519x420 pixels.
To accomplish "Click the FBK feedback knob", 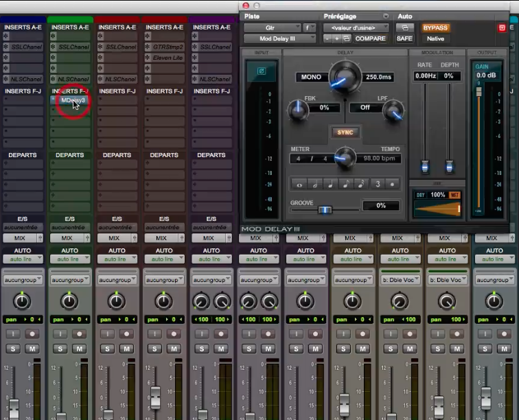I will (297, 110).
